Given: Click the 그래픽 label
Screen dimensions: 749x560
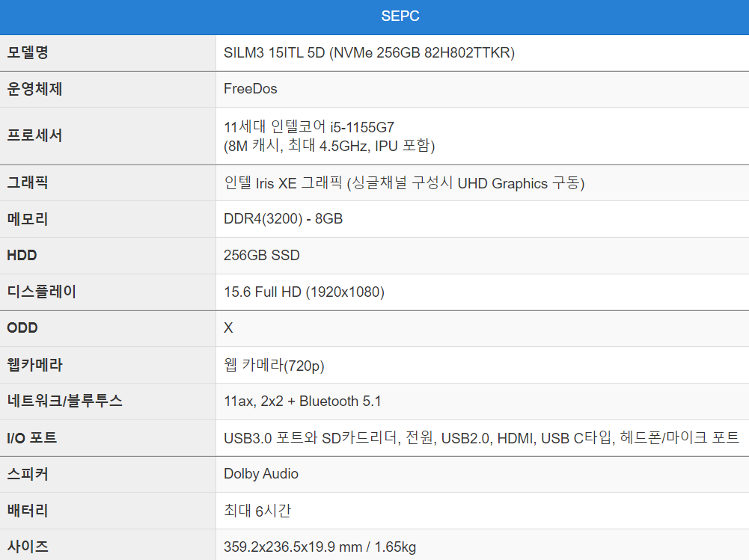Looking at the screenshot, I should point(28,182).
